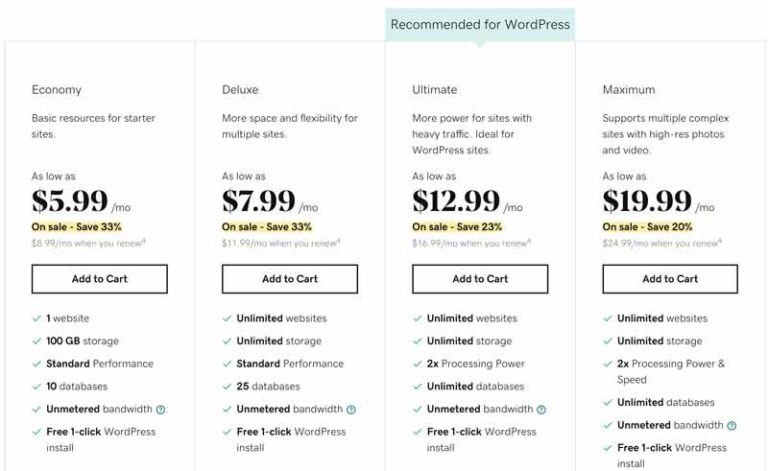Add Economy plan to cart
768x471 pixels.
pyautogui.click(x=99, y=279)
